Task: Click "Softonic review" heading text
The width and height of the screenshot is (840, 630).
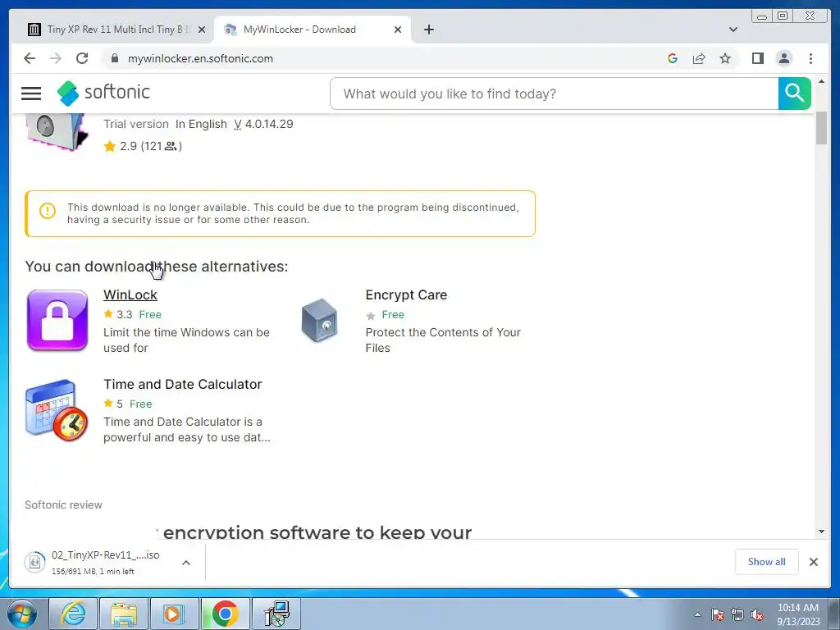Action: pyautogui.click(x=63, y=504)
